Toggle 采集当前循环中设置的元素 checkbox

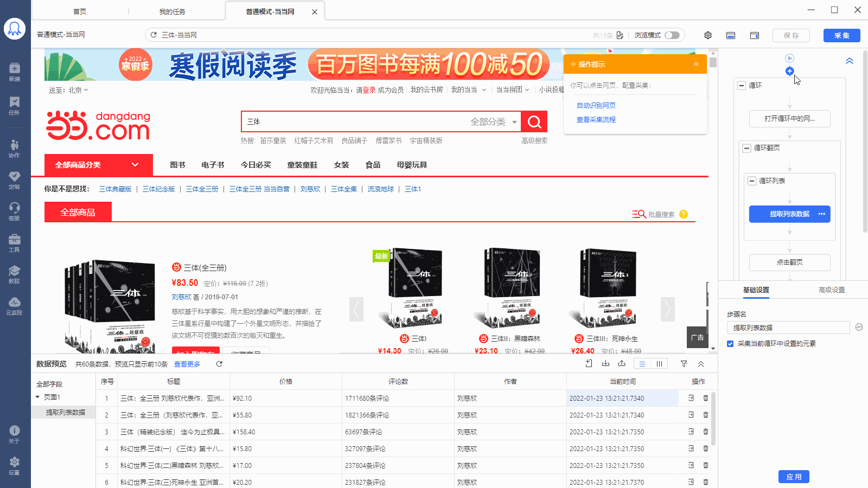[x=730, y=344]
